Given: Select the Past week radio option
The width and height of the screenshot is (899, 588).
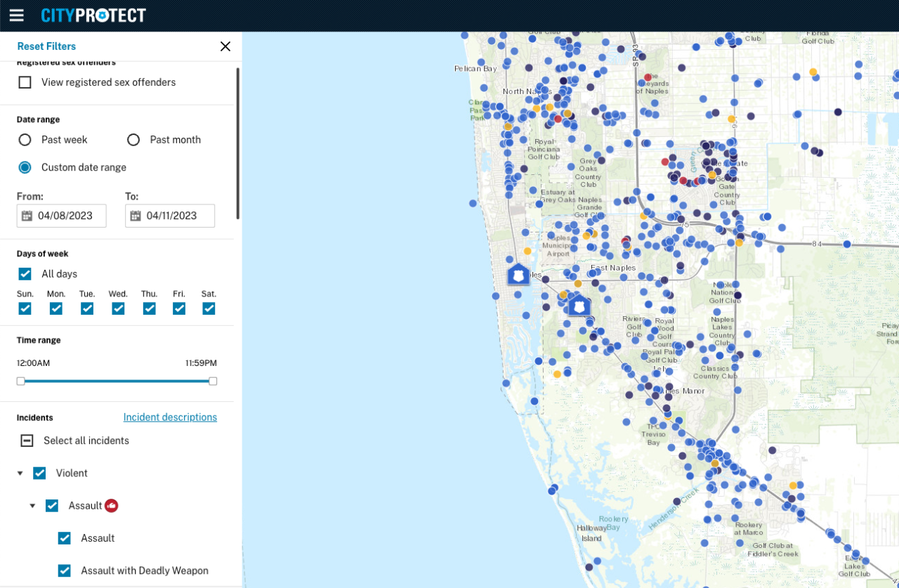Looking at the screenshot, I should pyautogui.click(x=25, y=140).
